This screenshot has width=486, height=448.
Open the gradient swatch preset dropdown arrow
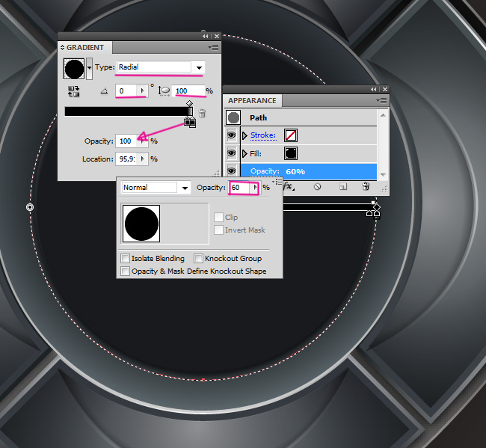89,68
